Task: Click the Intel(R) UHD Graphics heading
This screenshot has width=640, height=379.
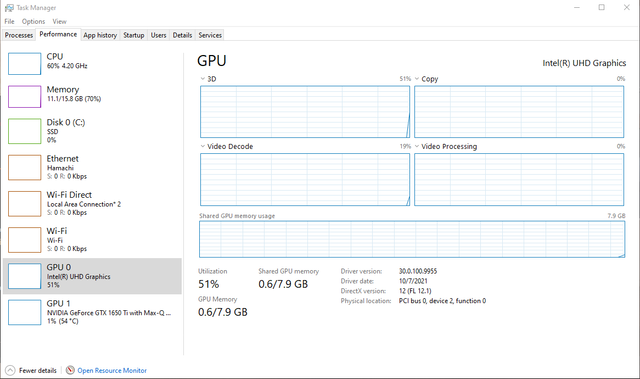Action: [584, 63]
